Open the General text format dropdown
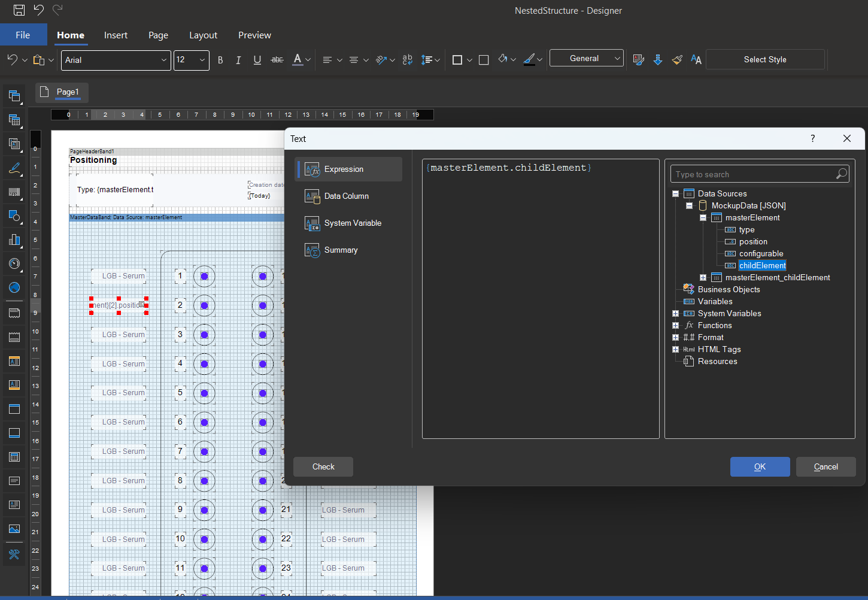This screenshot has height=600, width=868. (x=587, y=58)
